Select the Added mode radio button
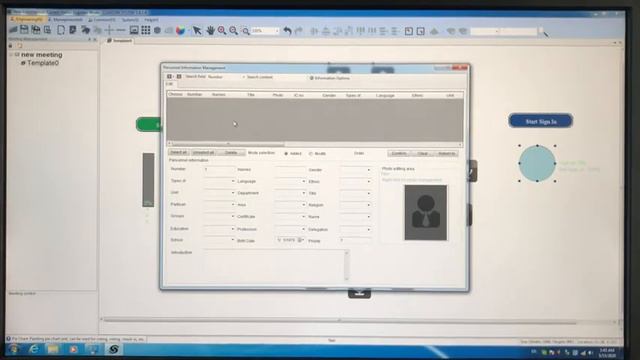 click(286, 153)
